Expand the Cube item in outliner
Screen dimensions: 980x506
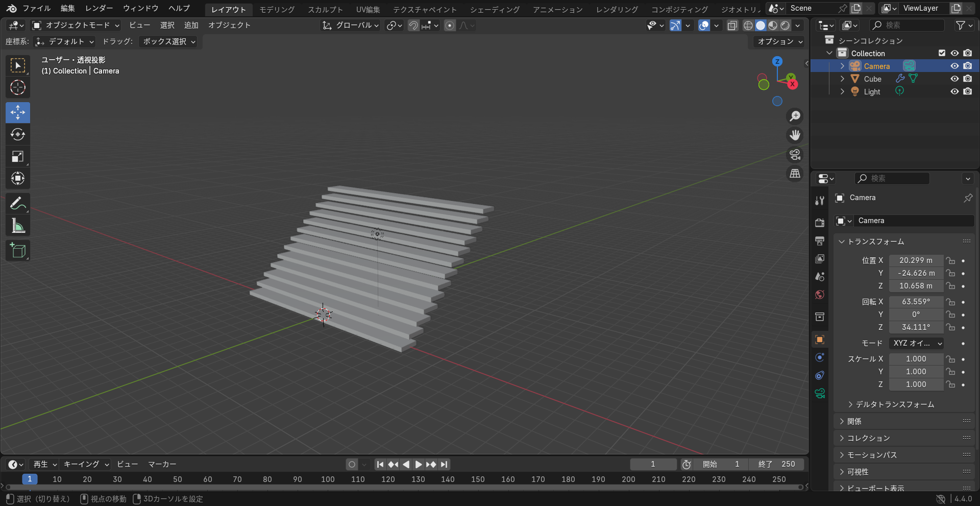842,79
